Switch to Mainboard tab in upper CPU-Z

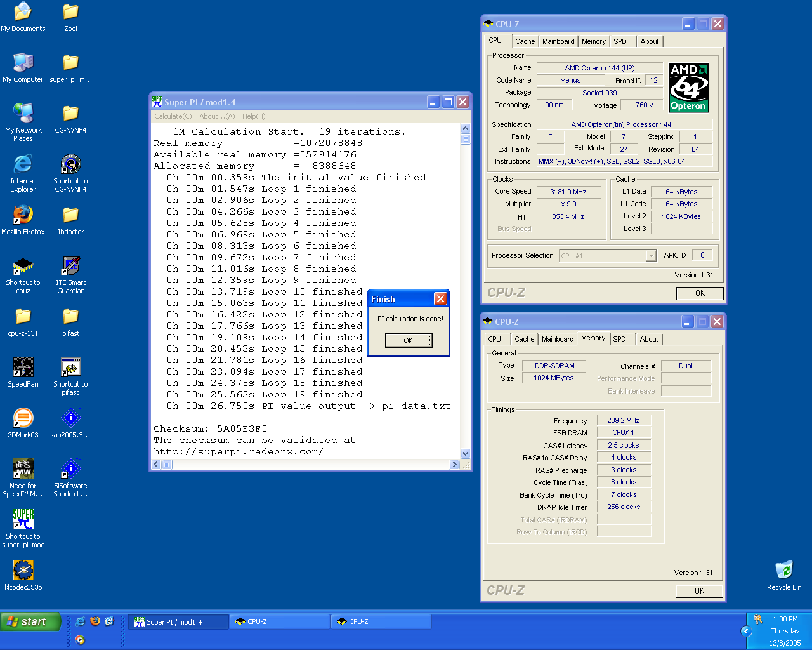558,41
